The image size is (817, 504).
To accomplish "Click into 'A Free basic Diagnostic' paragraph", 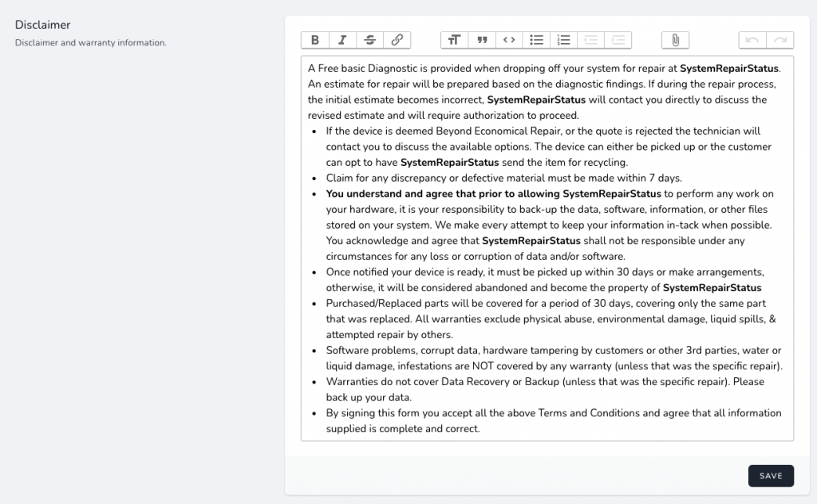I will click(544, 92).
